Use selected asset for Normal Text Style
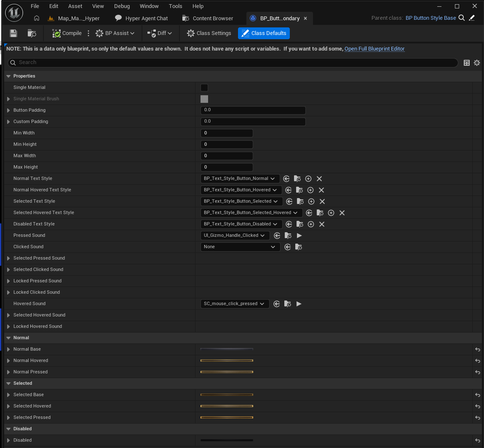This screenshot has height=448, width=484. [x=286, y=179]
